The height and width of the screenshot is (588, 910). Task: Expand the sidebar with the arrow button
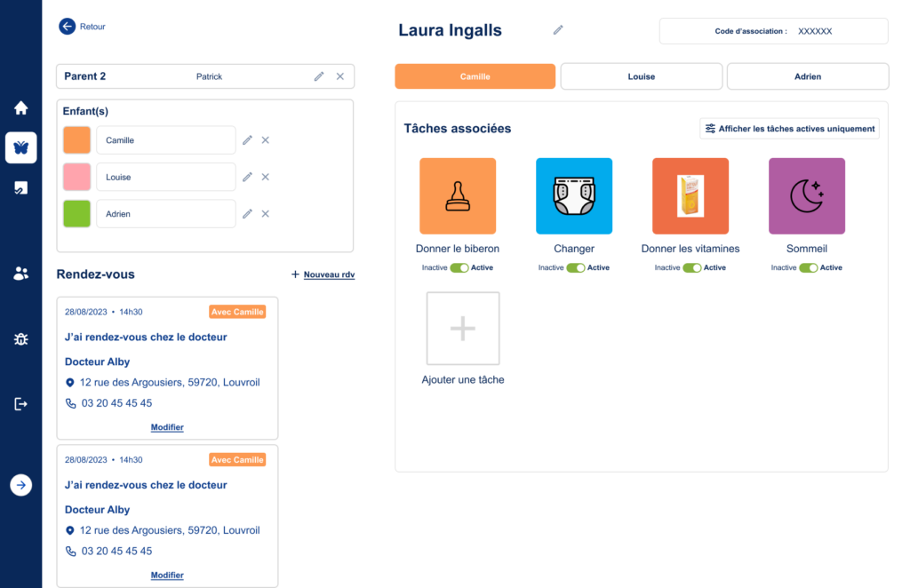click(21, 485)
